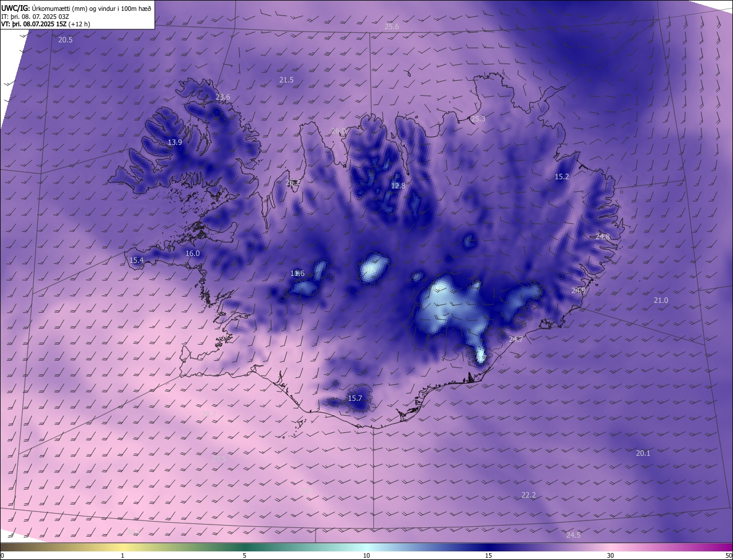
Task: Click the 15.4 value label
Action: point(136,261)
